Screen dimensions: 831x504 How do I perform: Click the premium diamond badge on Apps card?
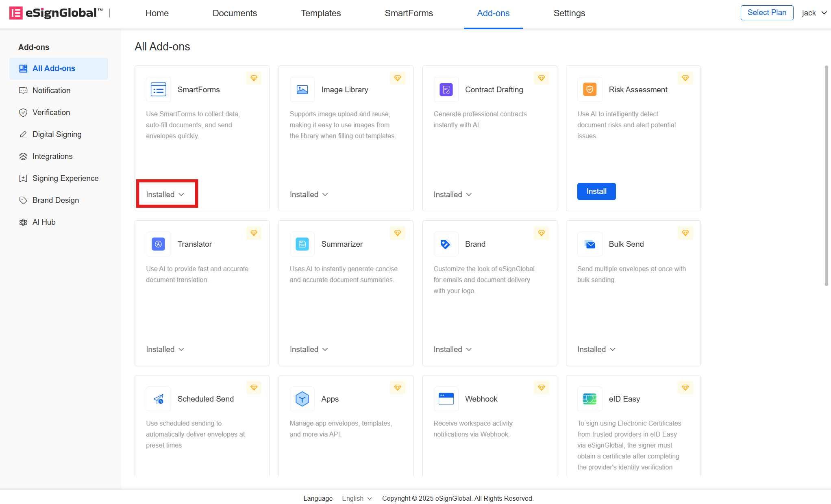pos(398,387)
